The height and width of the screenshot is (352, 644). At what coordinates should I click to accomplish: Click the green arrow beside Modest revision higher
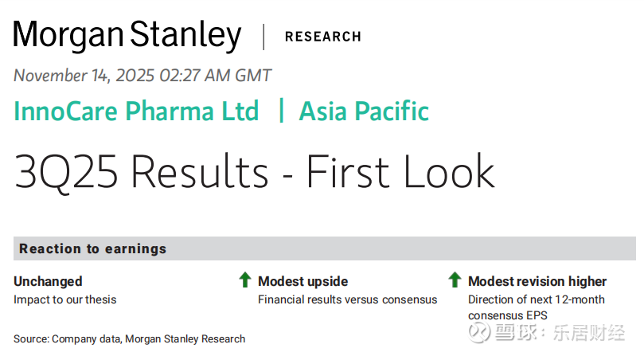click(x=455, y=280)
